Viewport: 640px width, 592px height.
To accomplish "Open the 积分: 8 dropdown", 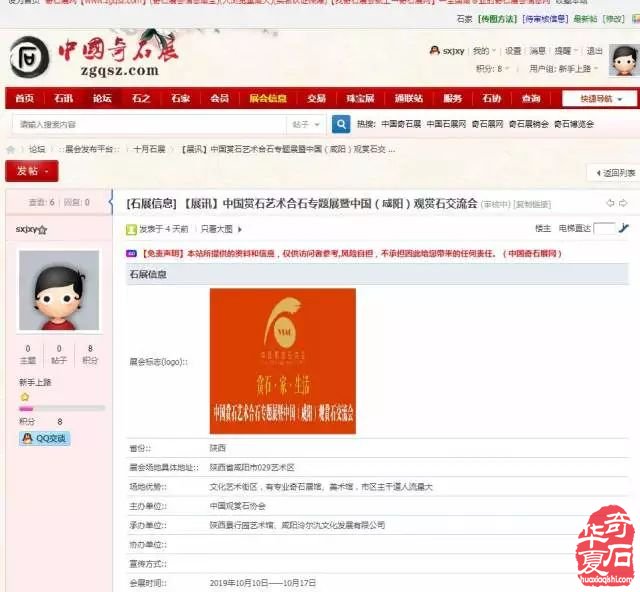I will click(492, 69).
